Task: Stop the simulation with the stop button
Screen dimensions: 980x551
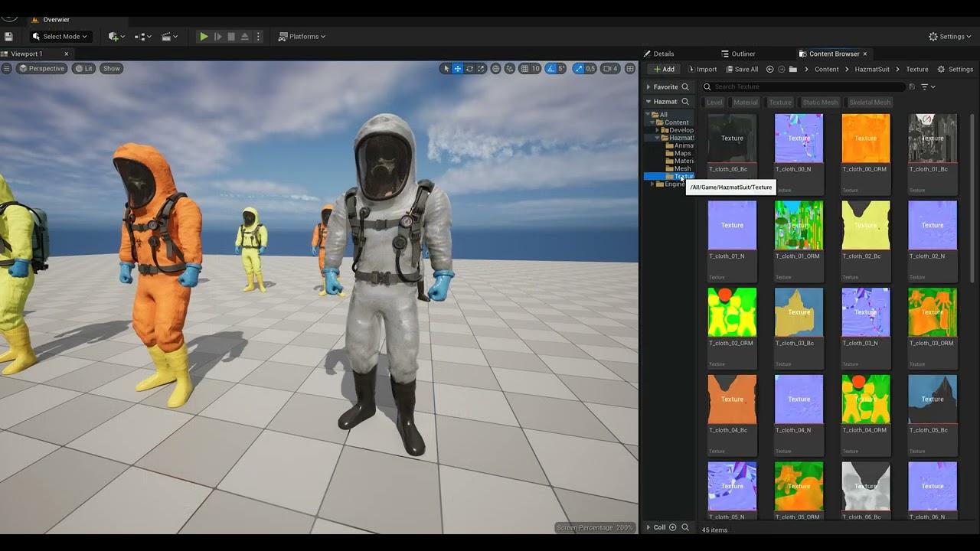Action: [x=231, y=36]
